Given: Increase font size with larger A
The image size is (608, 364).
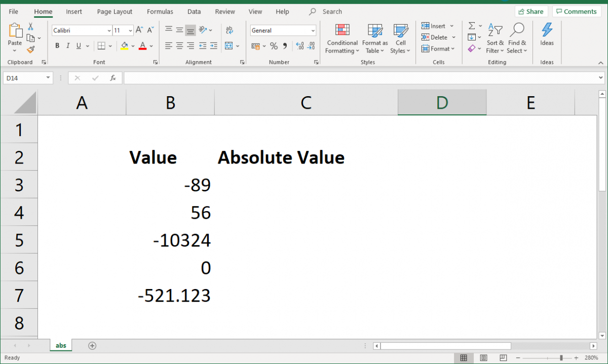Looking at the screenshot, I should pos(139,30).
